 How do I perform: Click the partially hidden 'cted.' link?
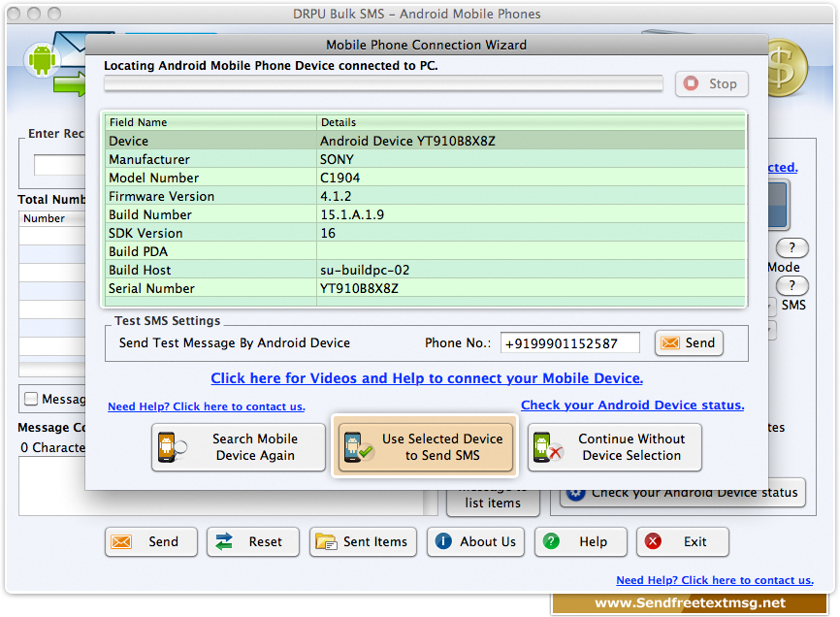click(x=783, y=167)
